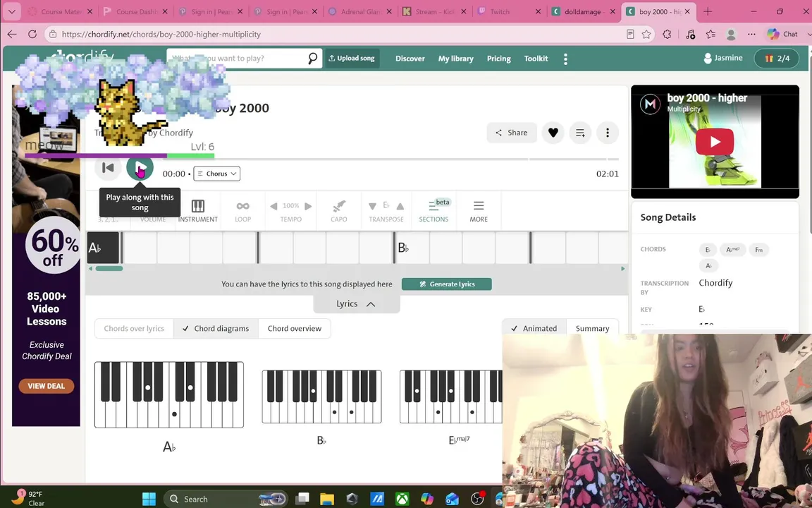Image resolution: width=812 pixels, height=508 pixels.
Task: Click the VIEW DEAL ad button
Action: 46,386
